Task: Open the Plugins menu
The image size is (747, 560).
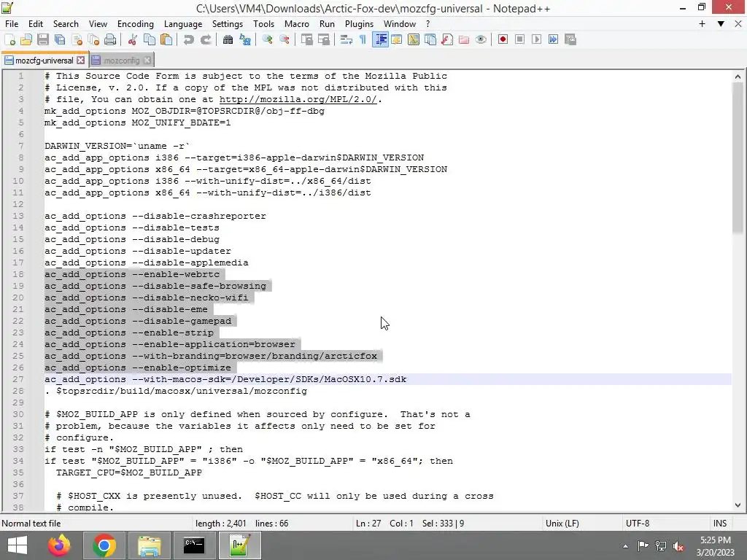Action: [359, 24]
